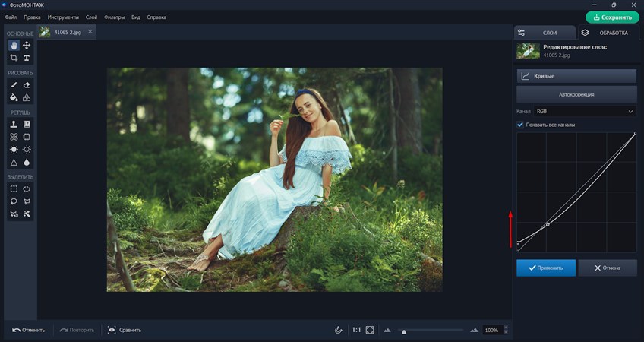
Task: Click the Применить button
Action: tap(546, 268)
